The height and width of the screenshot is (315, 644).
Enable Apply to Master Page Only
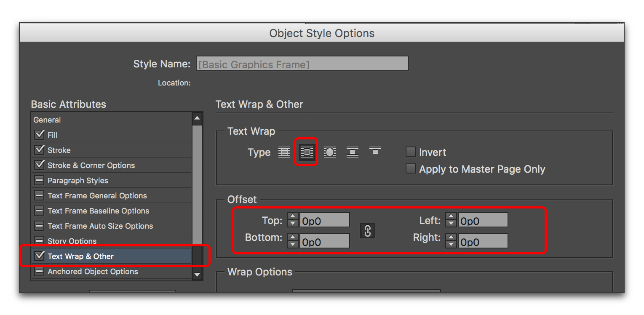[410, 169]
